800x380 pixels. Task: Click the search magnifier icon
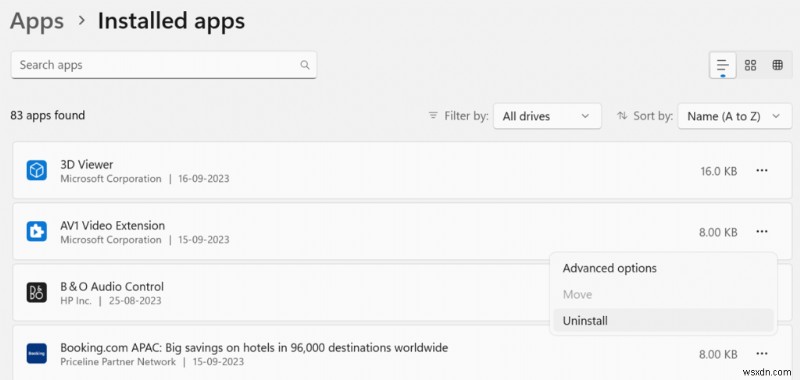pyautogui.click(x=305, y=65)
